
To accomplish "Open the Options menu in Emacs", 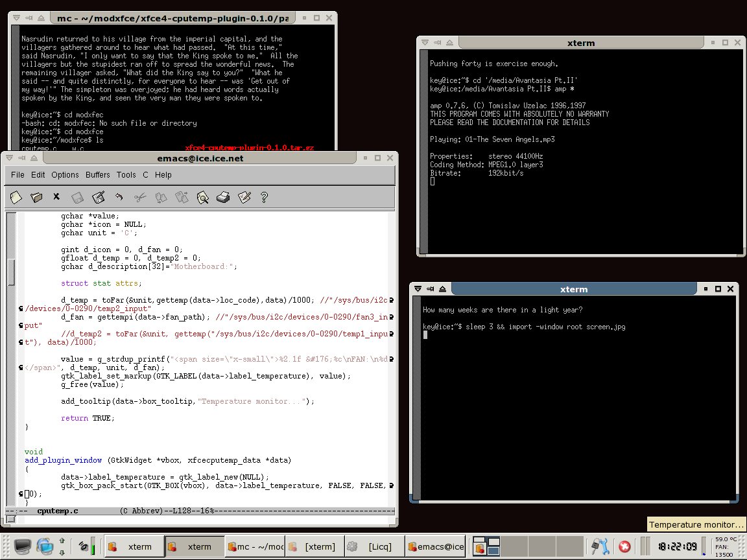I will click(65, 175).
